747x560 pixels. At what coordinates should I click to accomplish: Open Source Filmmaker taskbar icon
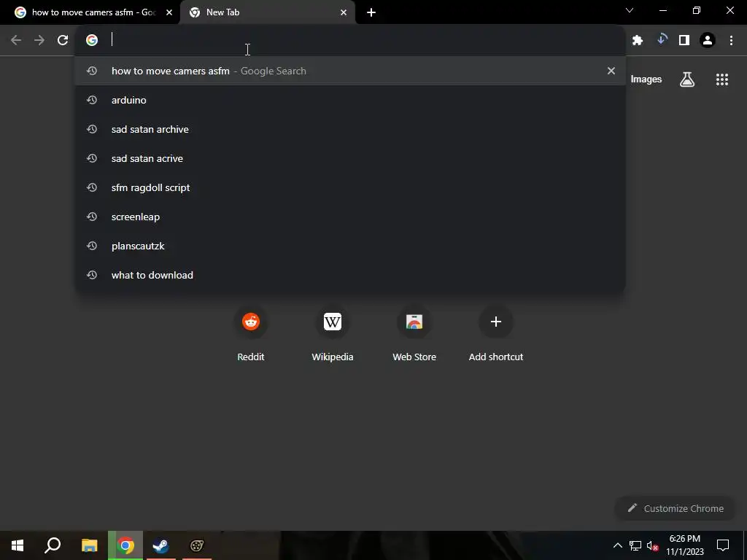click(x=196, y=545)
